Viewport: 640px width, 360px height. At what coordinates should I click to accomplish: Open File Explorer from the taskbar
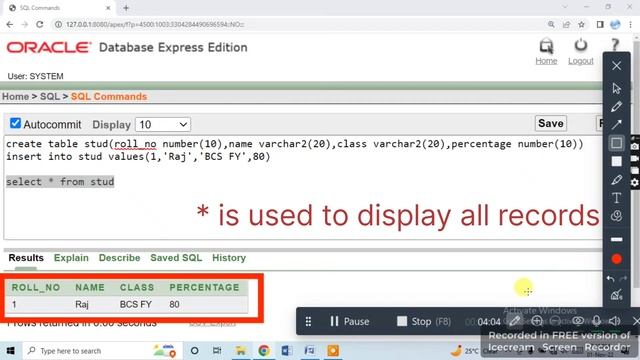coord(240,351)
